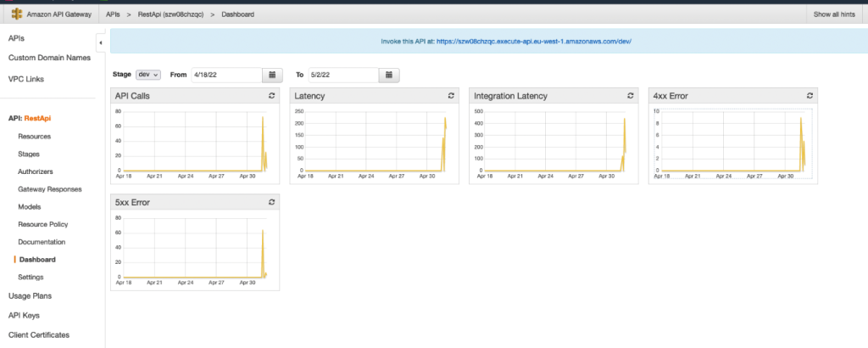Open Settings under RestApi
The width and height of the screenshot is (868, 348).
[31, 277]
